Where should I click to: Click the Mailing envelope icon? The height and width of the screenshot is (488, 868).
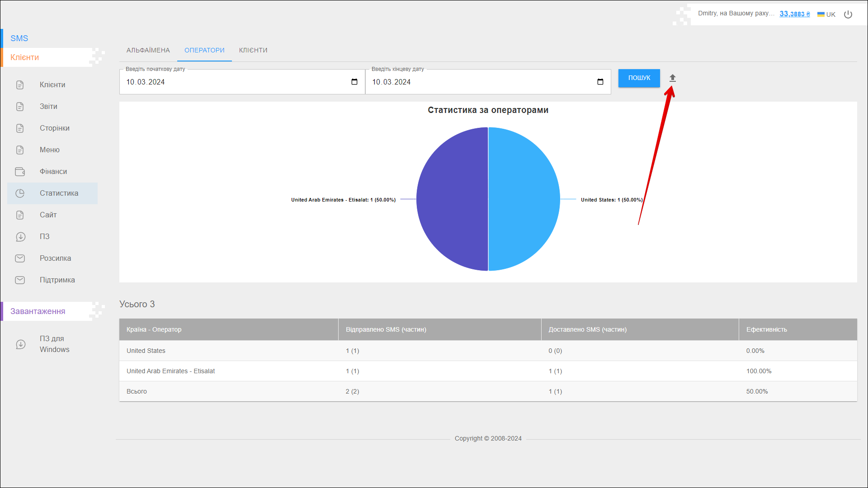(20, 258)
